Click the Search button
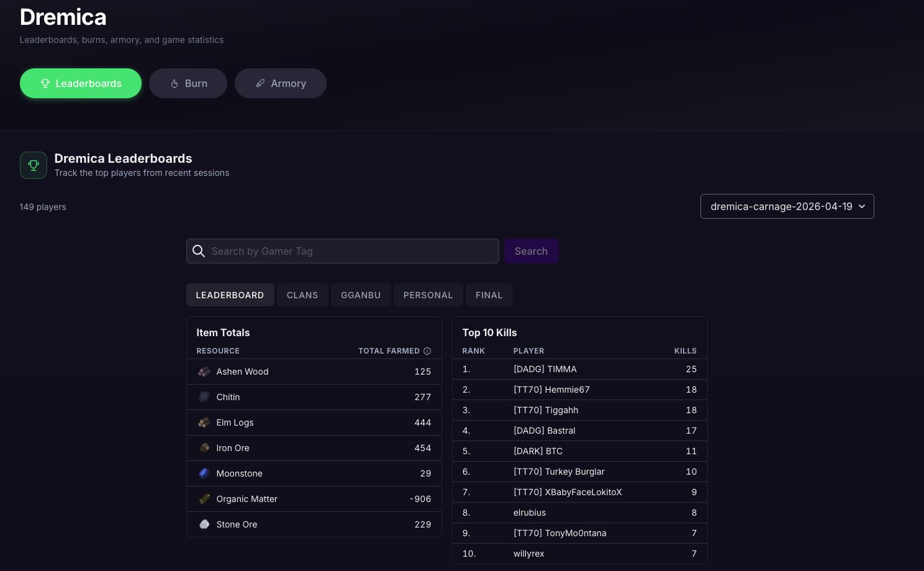Screen dimensions: 924x571 531,251
